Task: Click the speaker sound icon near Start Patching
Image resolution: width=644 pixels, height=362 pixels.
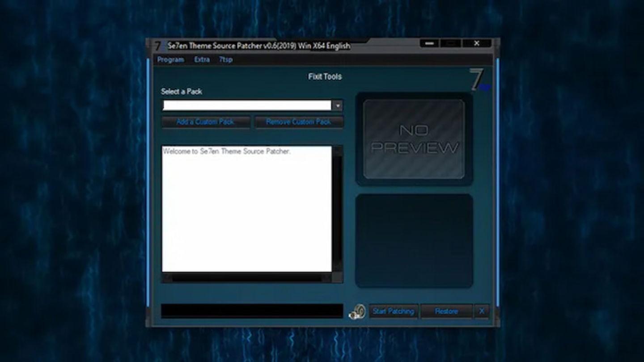Action: click(x=357, y=311)
